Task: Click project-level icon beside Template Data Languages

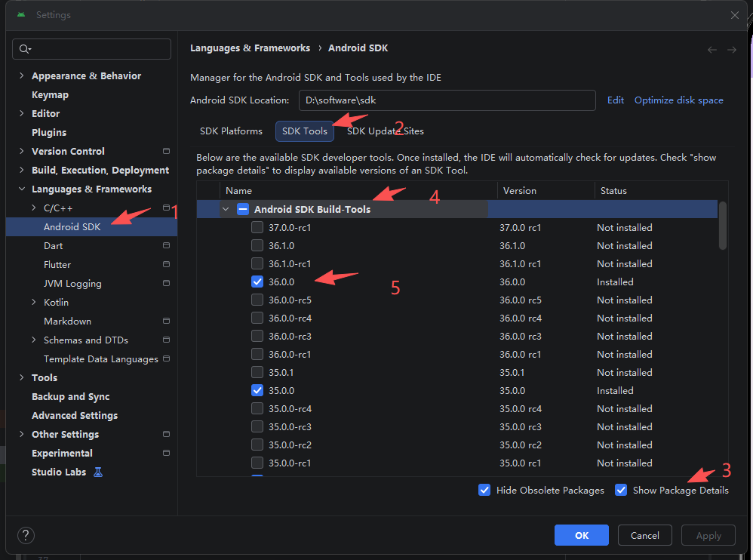Action: [x=166, y=358]
